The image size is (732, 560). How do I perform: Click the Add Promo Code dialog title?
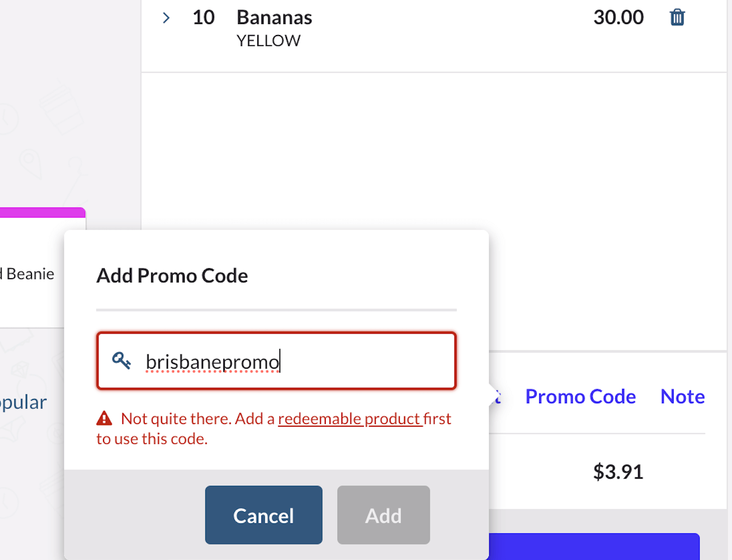172,275
